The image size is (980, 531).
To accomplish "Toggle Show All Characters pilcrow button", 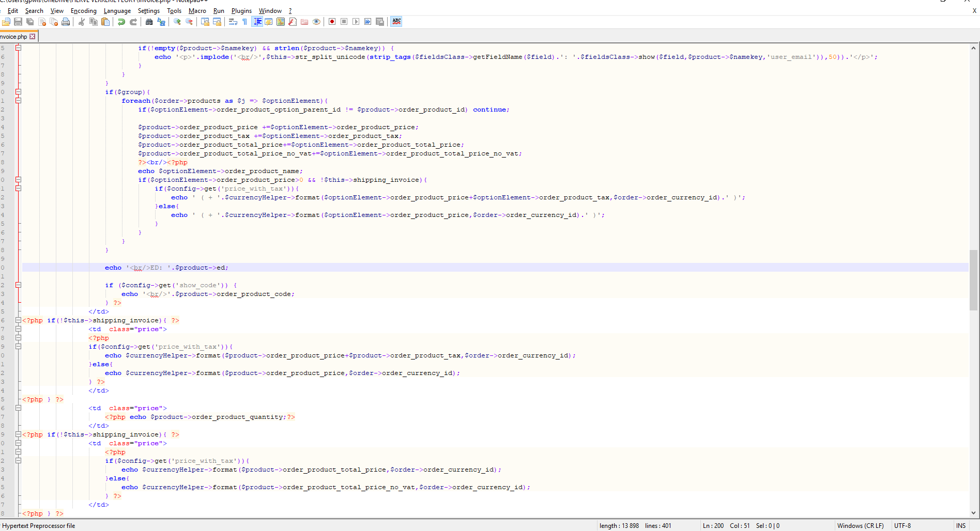I will point(244,22).
